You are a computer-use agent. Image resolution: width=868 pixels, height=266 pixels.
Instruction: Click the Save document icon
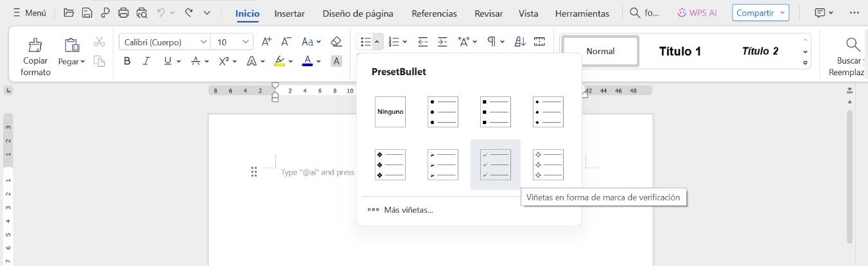click(87, 13)
